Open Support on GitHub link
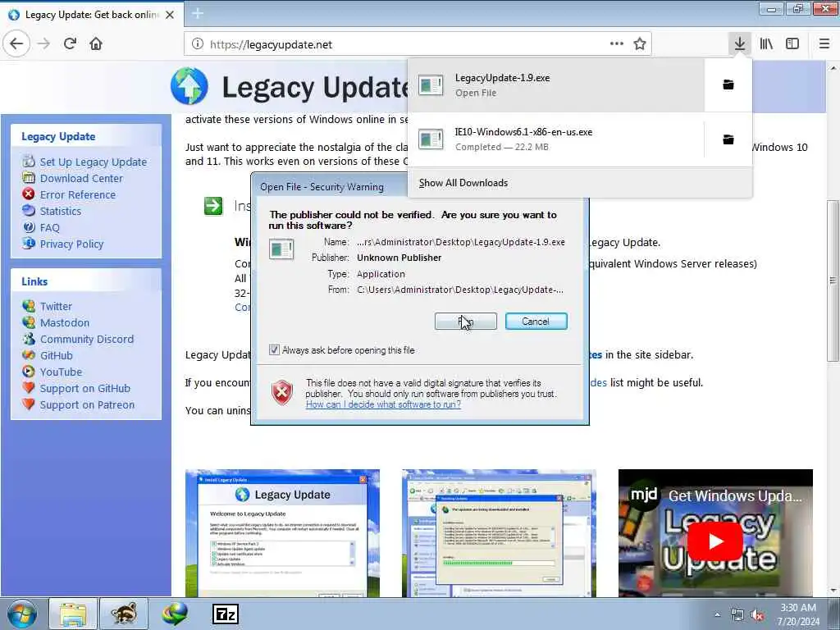The image size is (840, 630). 85,388
